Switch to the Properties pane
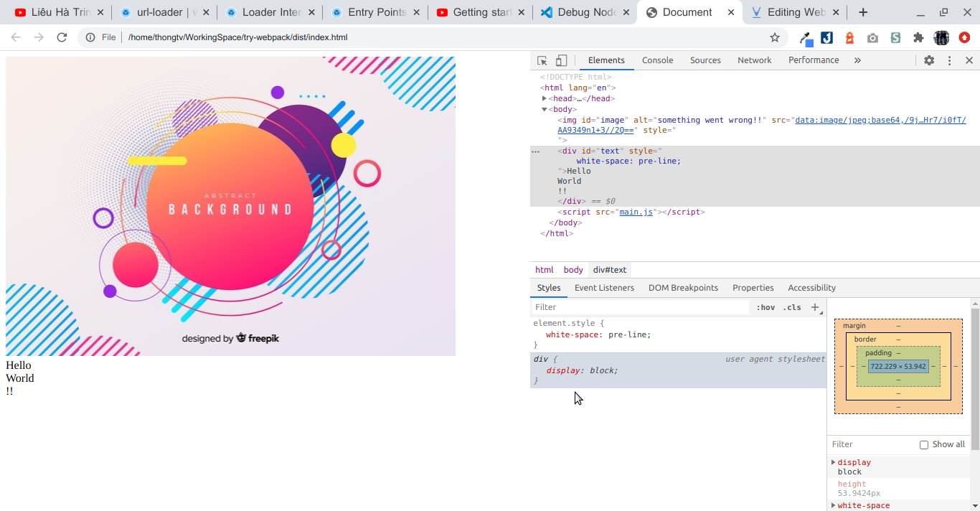This screenshot has height=511, width=980. tap(753, 288)
